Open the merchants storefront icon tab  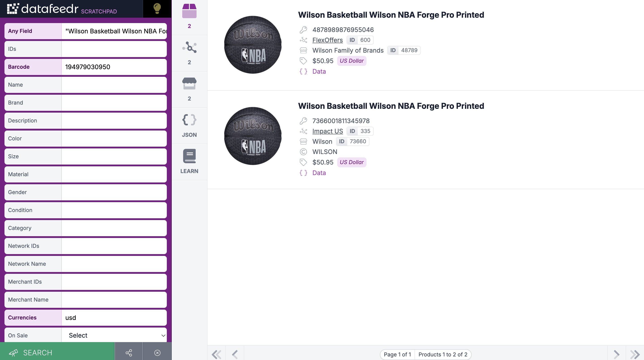189,90
